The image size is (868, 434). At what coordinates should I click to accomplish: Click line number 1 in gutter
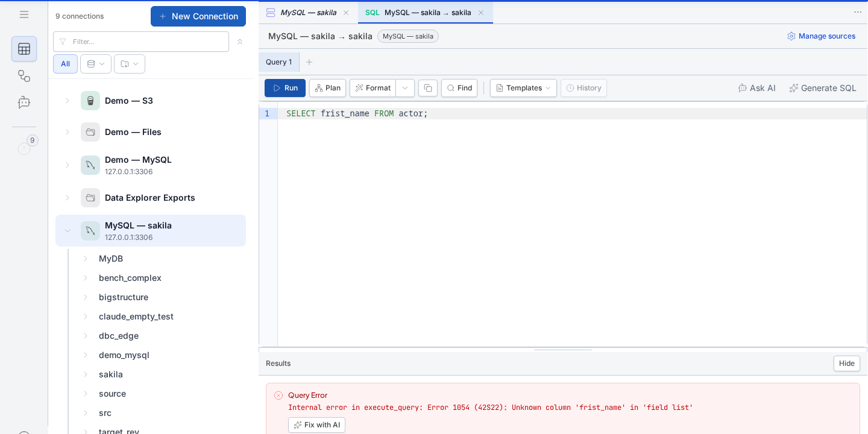pos(267,113)
